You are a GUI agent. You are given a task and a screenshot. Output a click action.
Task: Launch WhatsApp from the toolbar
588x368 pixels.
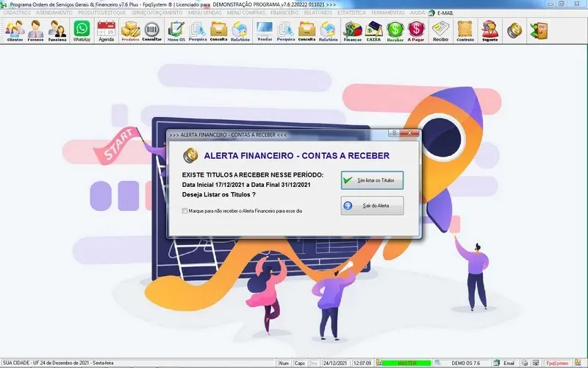pyautogui.click(x=82, y=30)
